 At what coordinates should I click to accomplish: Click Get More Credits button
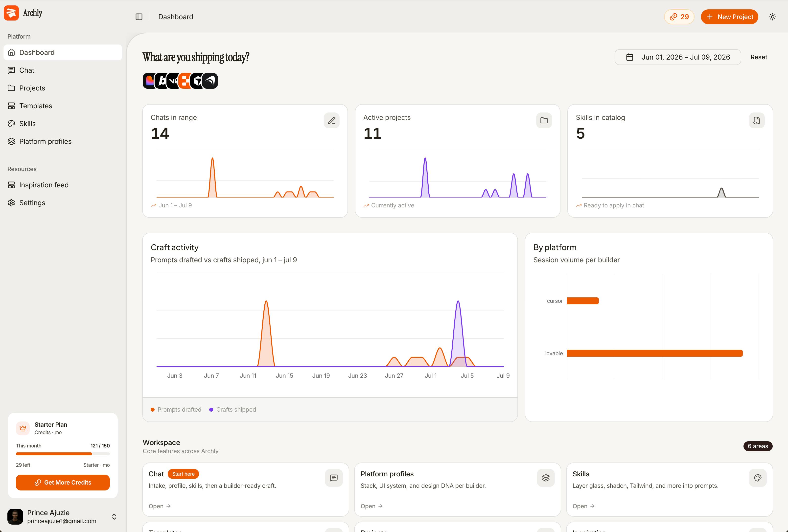[x=63, y=482]
